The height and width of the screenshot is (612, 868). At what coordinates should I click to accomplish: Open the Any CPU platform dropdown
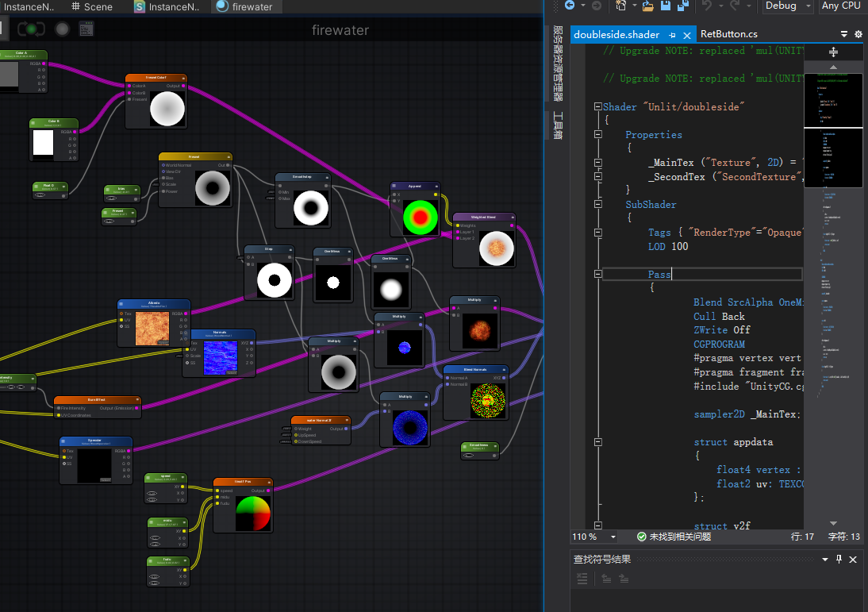[x=843, y=6]
